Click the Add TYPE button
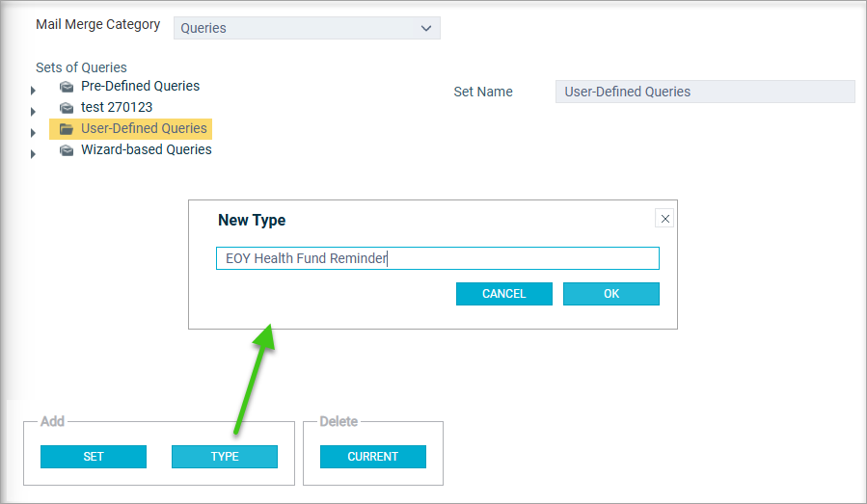 [x=225, y=457]
